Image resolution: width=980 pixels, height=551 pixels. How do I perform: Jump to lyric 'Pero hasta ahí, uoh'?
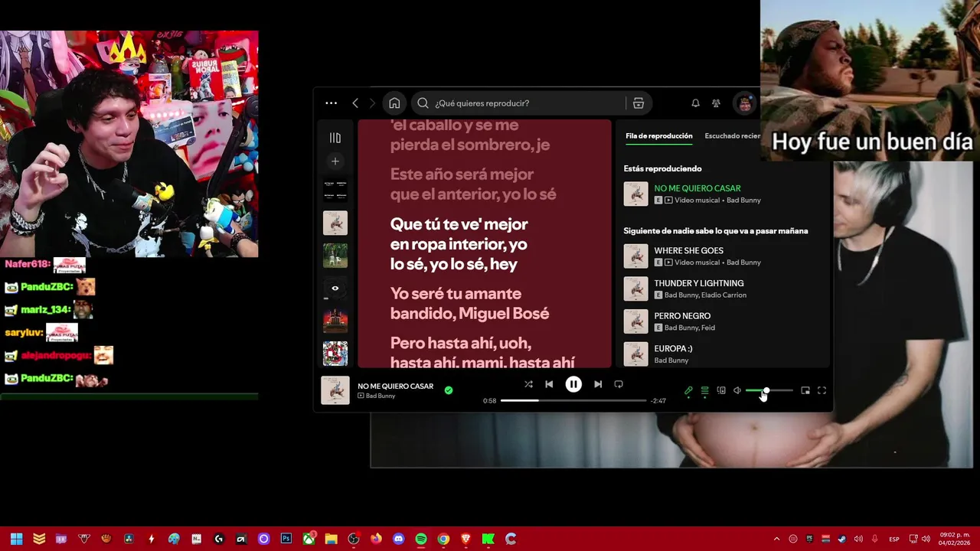pyautogui.click(x=482, y=353)
